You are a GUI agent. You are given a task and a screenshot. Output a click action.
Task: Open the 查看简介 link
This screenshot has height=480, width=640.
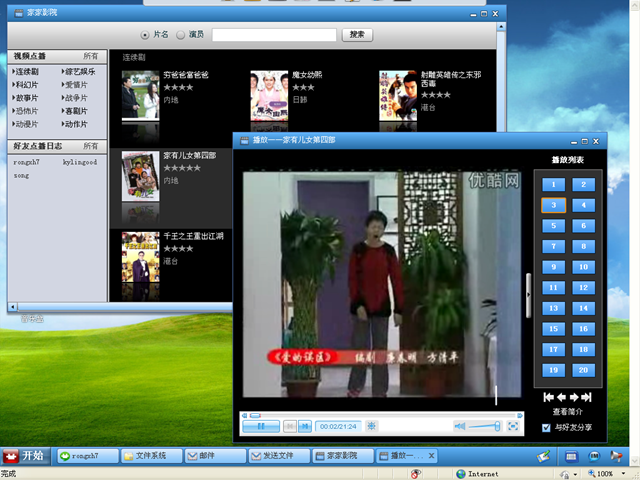tap(567, 411)
